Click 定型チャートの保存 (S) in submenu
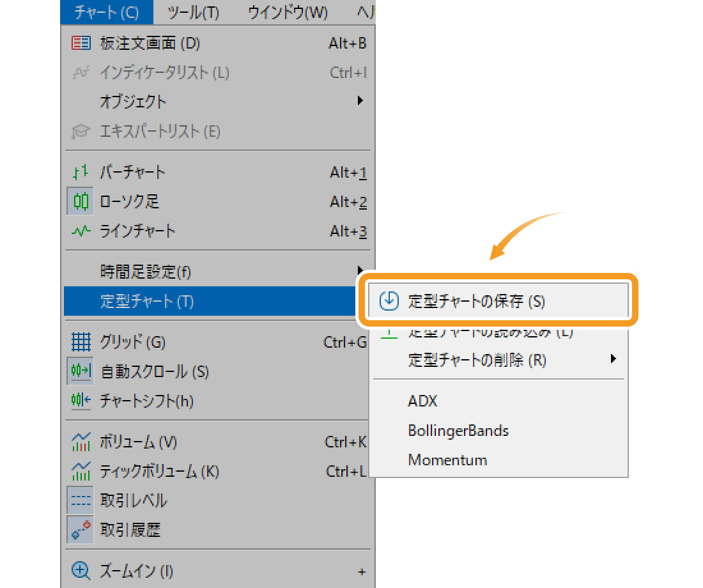Viewport: 703px width, 588px height. tap(498, 300)
